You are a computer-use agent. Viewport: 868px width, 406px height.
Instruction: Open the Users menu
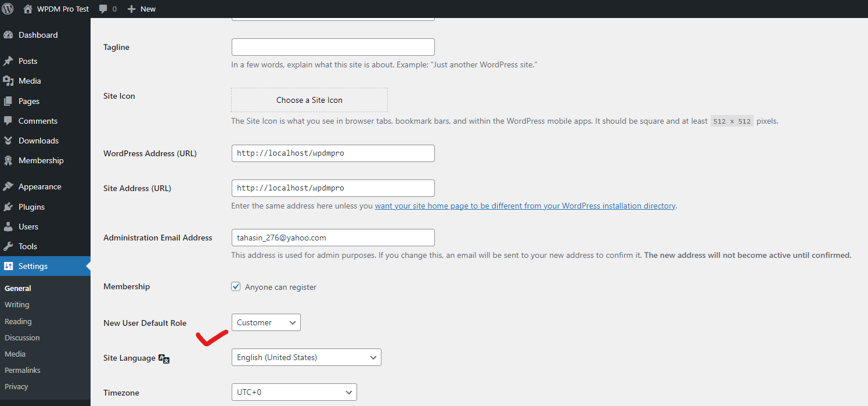(45, 227)
